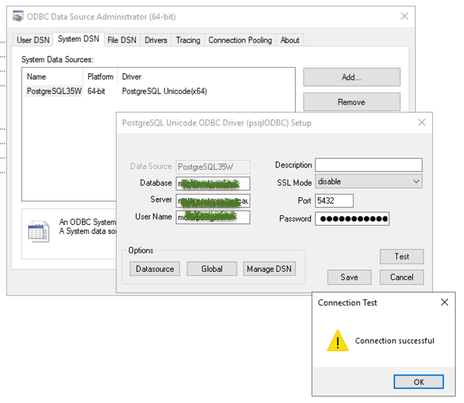Go to the Tracing tab

188,40
